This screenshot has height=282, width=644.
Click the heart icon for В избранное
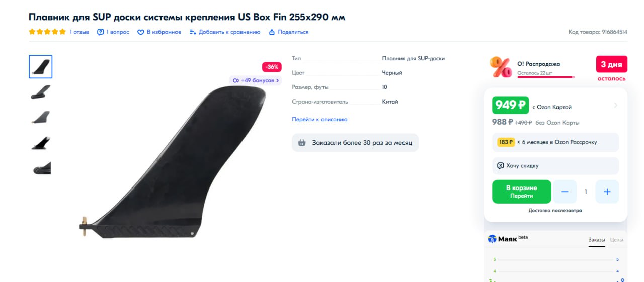141,32
